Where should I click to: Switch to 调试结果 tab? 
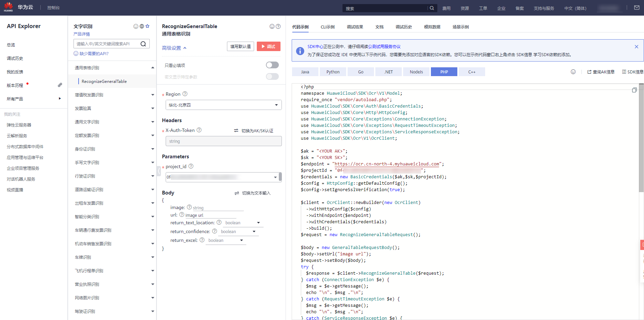tap(355, 27)
